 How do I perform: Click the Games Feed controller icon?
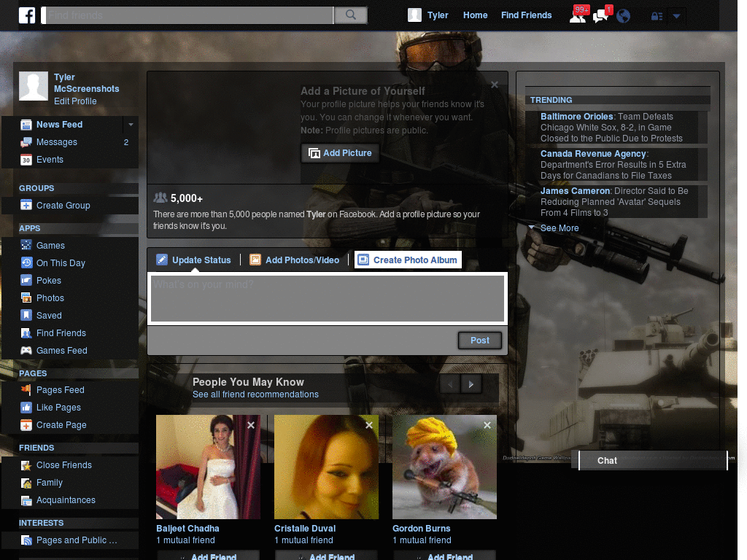26,351
